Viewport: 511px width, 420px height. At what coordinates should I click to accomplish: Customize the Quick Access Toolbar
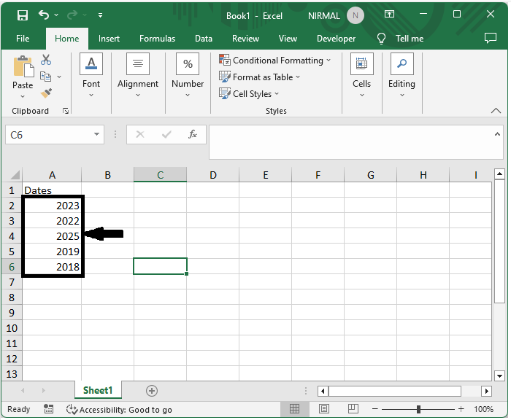101,15
